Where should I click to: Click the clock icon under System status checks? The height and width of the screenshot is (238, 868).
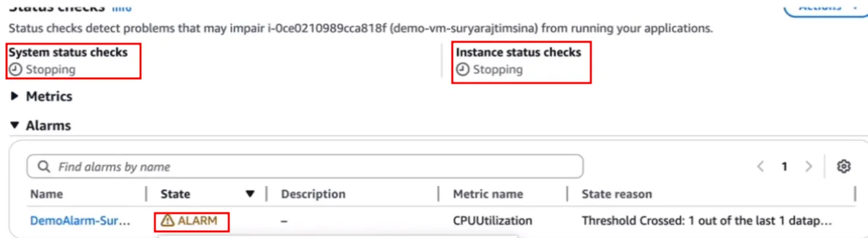click(15, 69)
